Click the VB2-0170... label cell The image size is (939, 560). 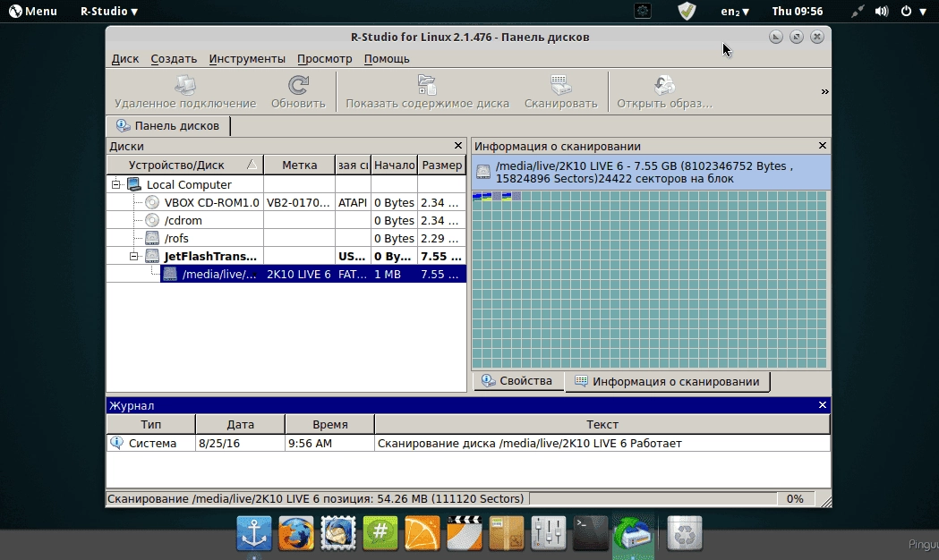tap(299, 202)
